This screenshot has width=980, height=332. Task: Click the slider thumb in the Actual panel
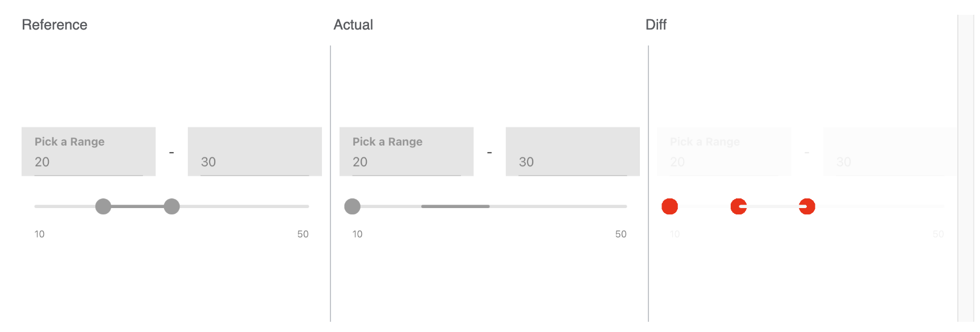coord(353,206)
